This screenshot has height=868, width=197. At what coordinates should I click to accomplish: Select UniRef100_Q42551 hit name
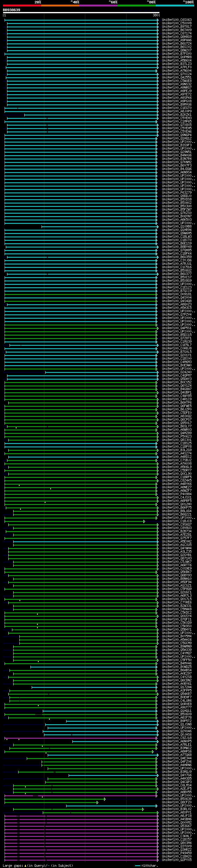coord(177,78)
